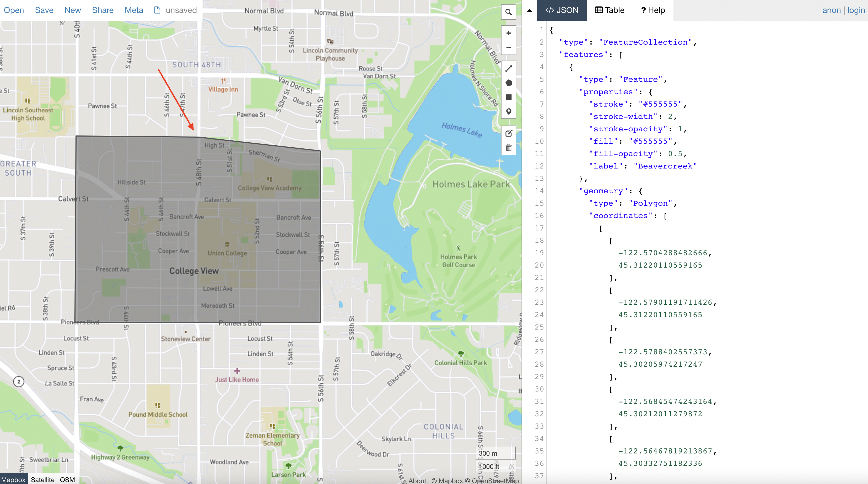Viewport: 868px width, 484px height.
Task: Collapse the side panel with the arrow
Action: tap(529, 10)
